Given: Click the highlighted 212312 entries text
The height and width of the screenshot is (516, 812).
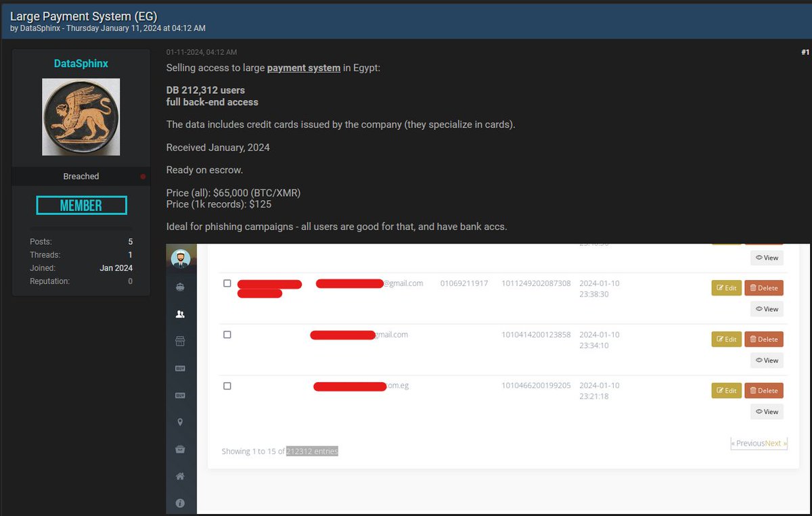Looking at the screenshot, I should tap(312, 451).
